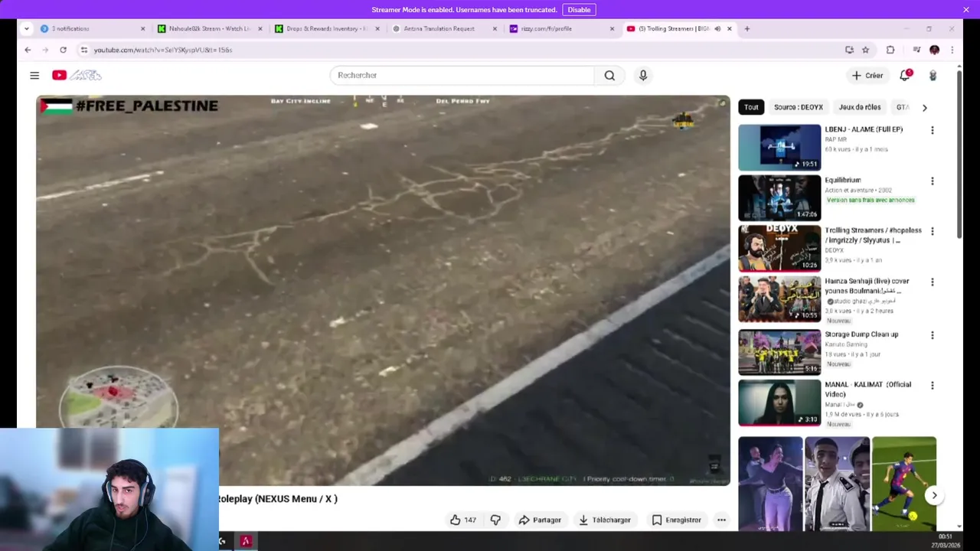
Task: Open options for Equilibrium video
Action: pyautogui.click(x=932, y=181)
